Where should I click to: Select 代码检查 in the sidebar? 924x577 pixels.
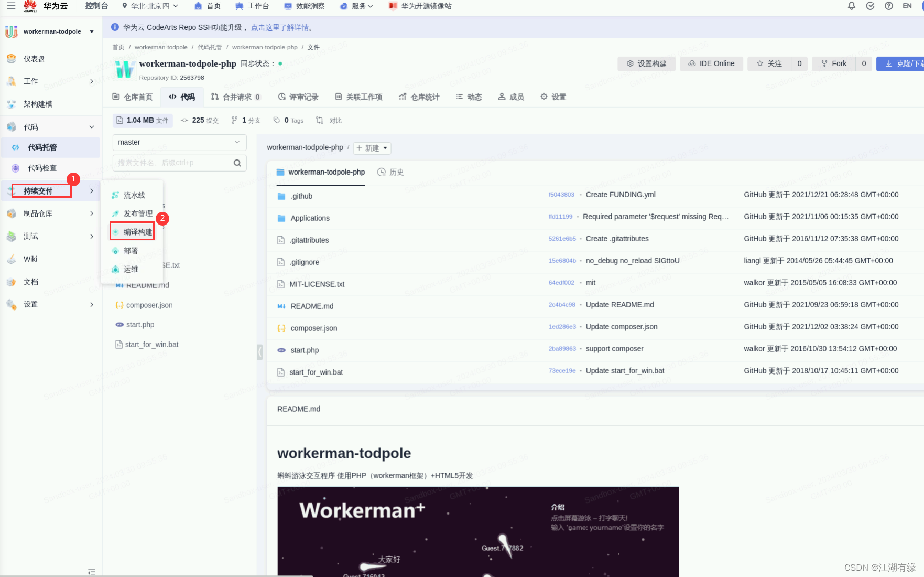coord(42,168)
